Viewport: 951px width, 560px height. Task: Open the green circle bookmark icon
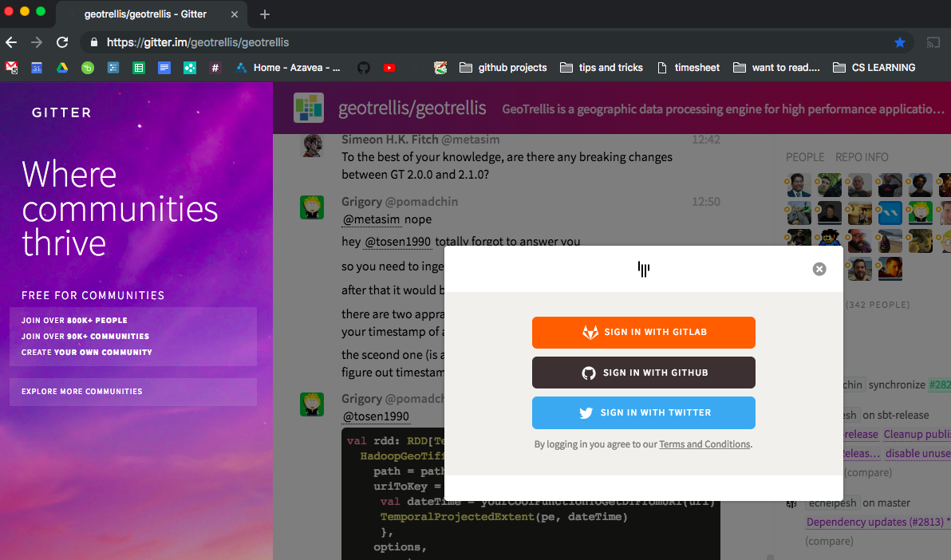[88, 68]
